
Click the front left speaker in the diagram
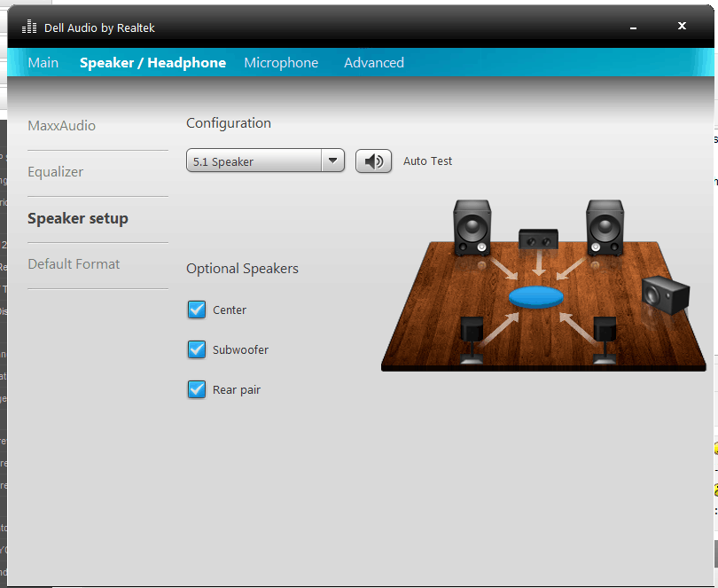tap(472, 227)
